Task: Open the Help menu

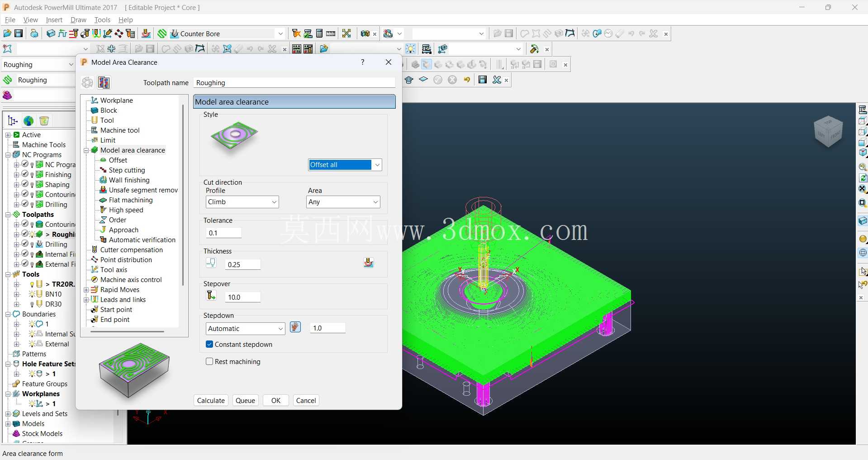Action: [125, 20]
